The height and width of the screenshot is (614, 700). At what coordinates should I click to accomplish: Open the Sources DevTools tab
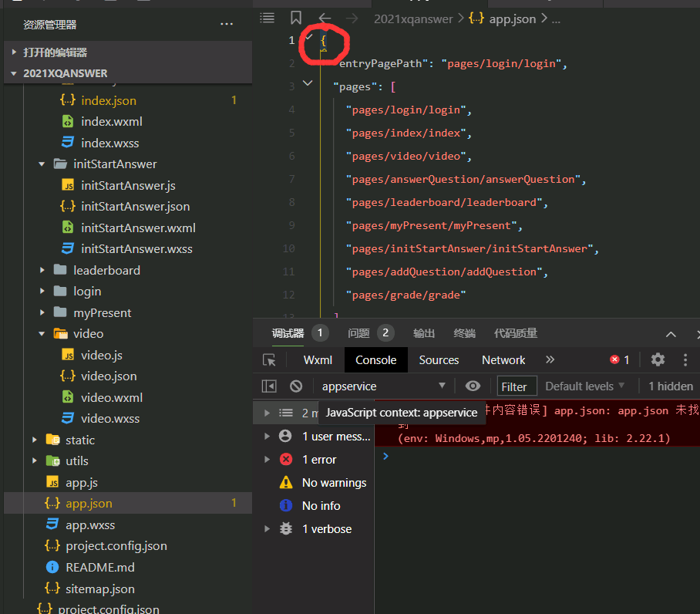[x=439, y=360]
